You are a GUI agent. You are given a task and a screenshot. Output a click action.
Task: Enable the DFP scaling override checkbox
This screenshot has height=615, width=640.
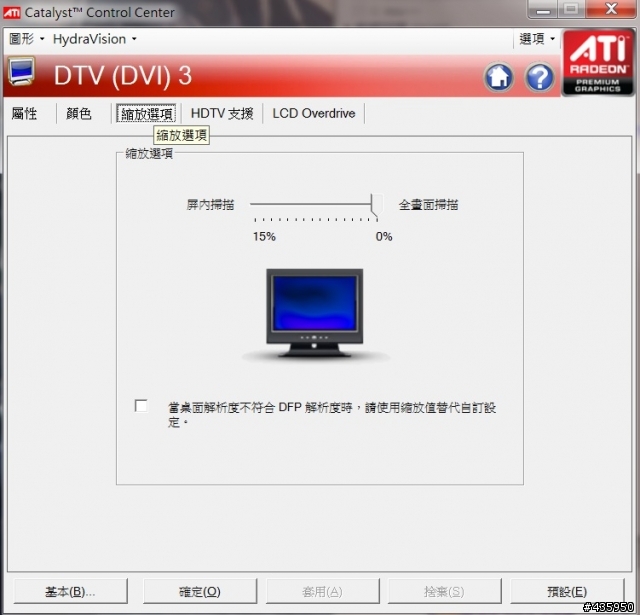pos(141,406)
